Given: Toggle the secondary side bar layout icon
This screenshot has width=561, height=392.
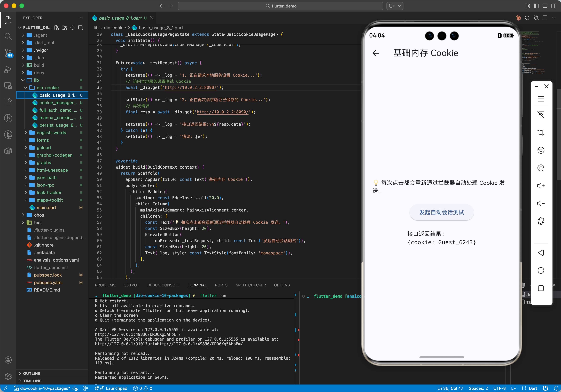Looking at the screenshot, I should coord(554,6).
